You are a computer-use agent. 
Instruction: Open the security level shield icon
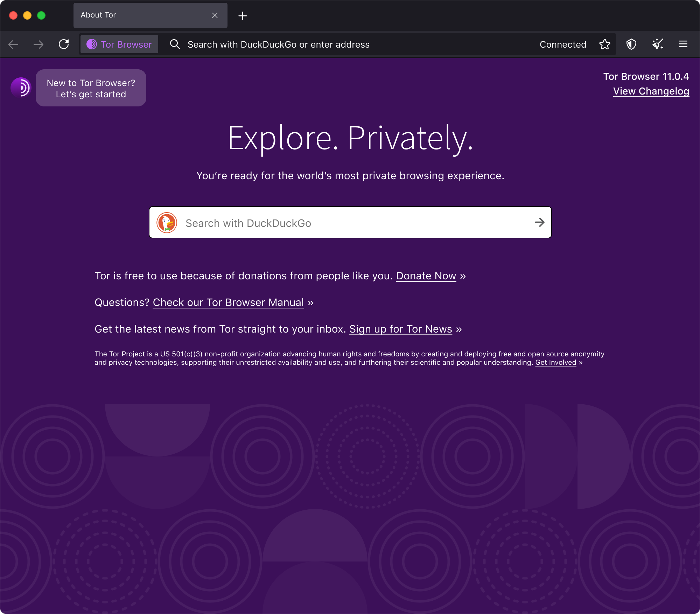[x=631, y=44]
